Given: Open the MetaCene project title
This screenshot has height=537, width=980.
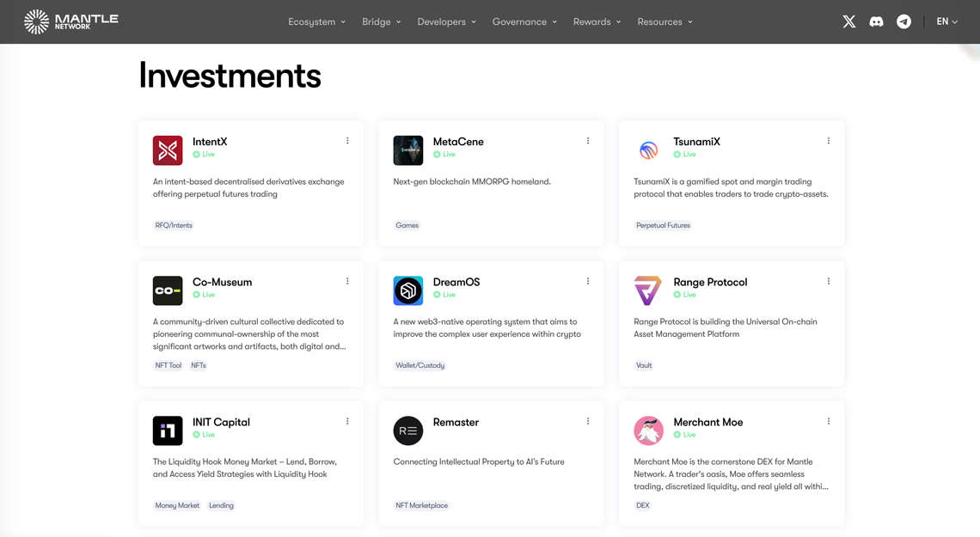Looking at the screenshot, I should point(458,142).
